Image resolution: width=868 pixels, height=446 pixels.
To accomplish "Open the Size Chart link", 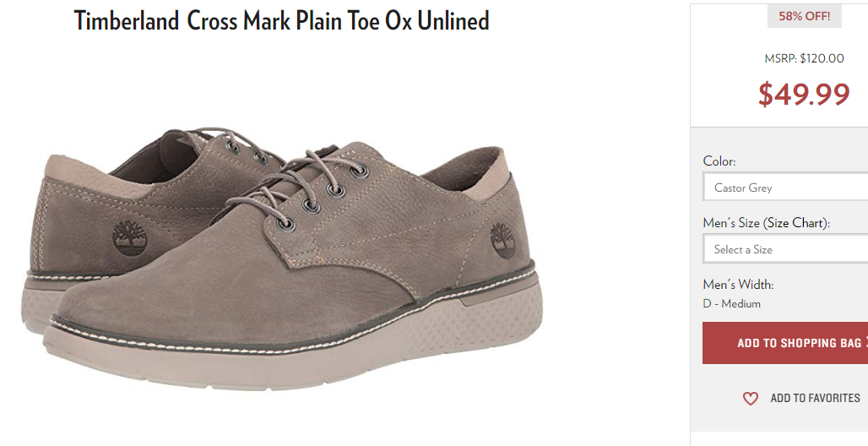I will [797, 223].
